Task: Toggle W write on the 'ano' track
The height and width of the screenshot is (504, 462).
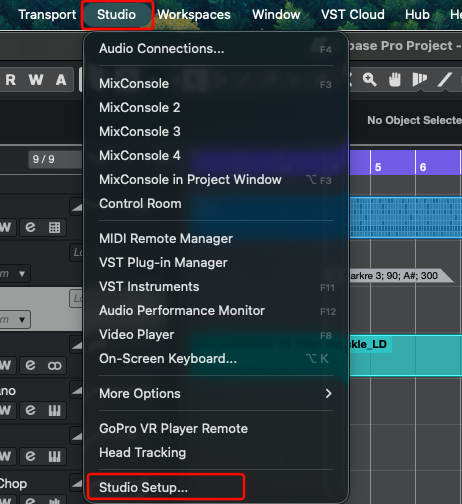Action: tap(6, 410)
